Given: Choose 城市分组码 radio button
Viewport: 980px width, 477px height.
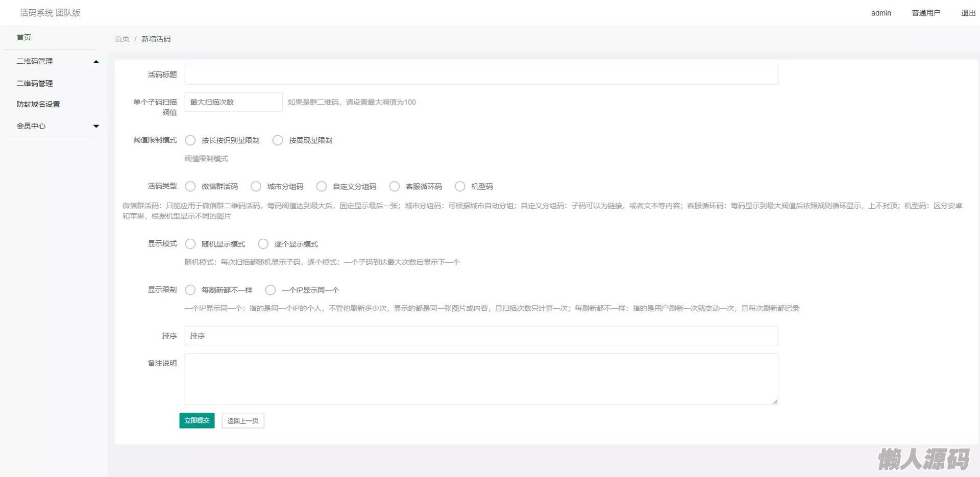Looking at the screenshot, I should point(256,187).
